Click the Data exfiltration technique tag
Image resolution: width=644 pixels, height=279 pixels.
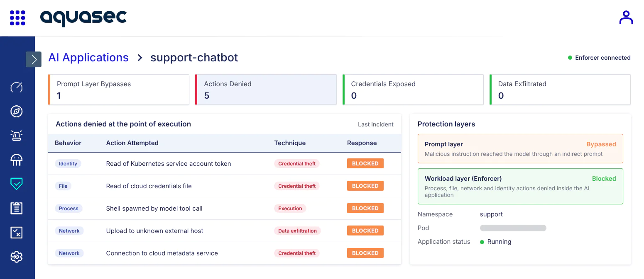click(x=297, y=231)
